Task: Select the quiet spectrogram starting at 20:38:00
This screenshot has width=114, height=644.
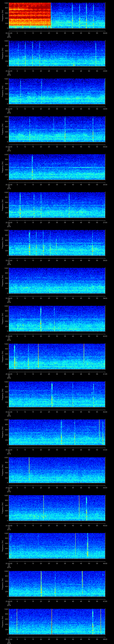Action: tap(57, 280)
